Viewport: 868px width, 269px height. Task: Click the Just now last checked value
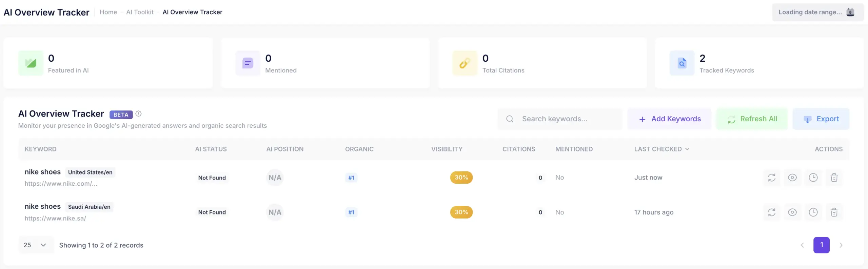tap(648, 178)
